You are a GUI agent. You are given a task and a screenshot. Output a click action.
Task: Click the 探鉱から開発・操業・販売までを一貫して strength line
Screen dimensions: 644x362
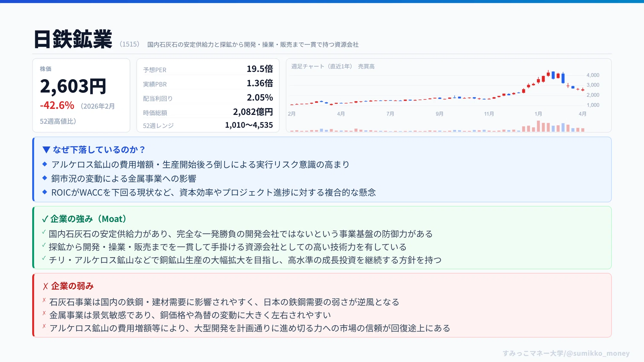[x=228, y=247]
